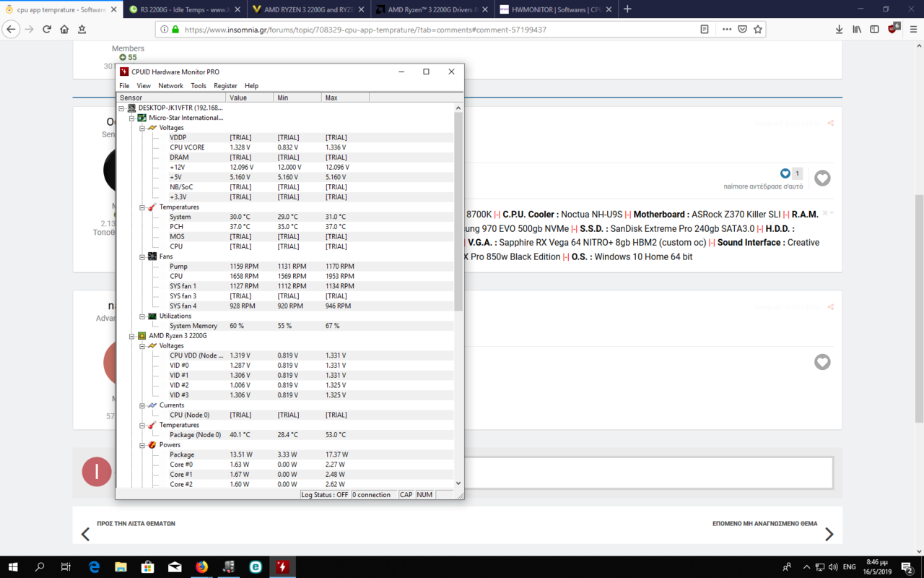Collapse motherboard Voltages group
The width and height of the screenshot is (924, 578).
(x=142, y=128)
